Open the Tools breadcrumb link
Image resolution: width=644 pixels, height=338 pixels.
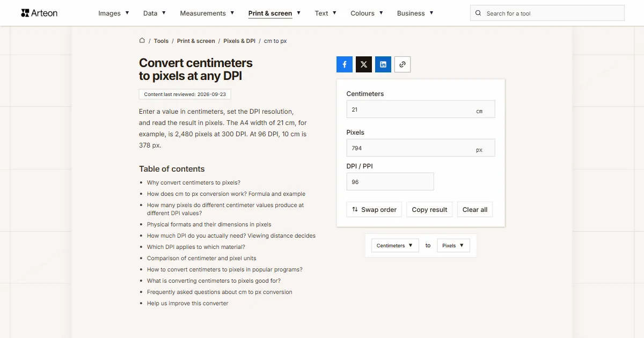pyautogui.click(x=161, y=41)
